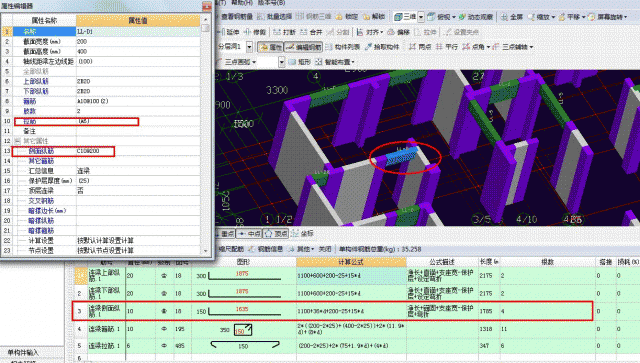
Task: Select the 平行 parallel axis tool
Action: [x=447, y=47]
